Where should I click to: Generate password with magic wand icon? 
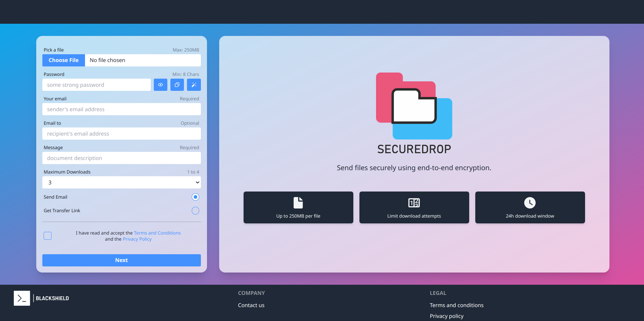[194, 85]
